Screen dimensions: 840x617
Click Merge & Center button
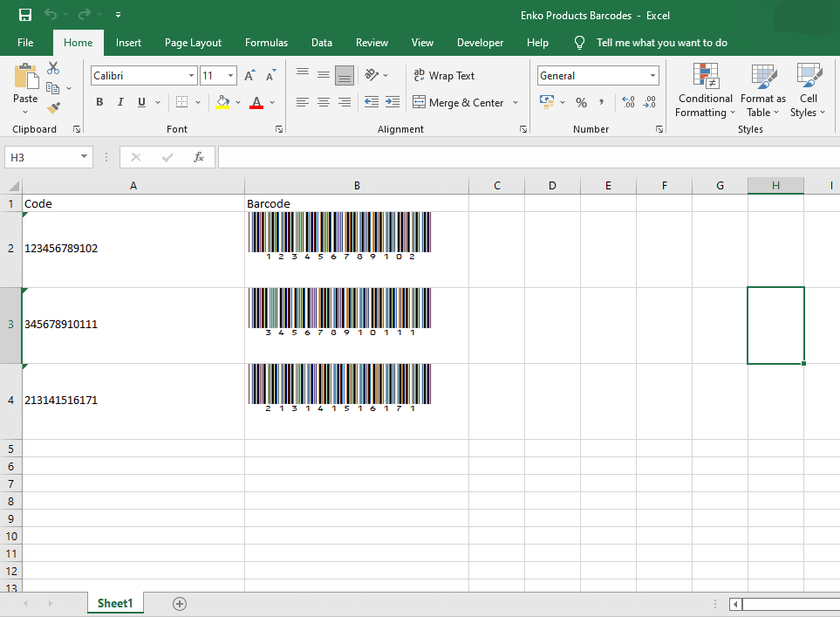point(459,102)
